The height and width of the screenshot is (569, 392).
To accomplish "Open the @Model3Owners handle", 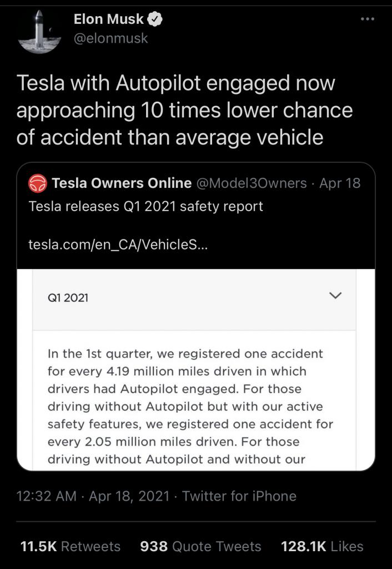I will (252, 183).
